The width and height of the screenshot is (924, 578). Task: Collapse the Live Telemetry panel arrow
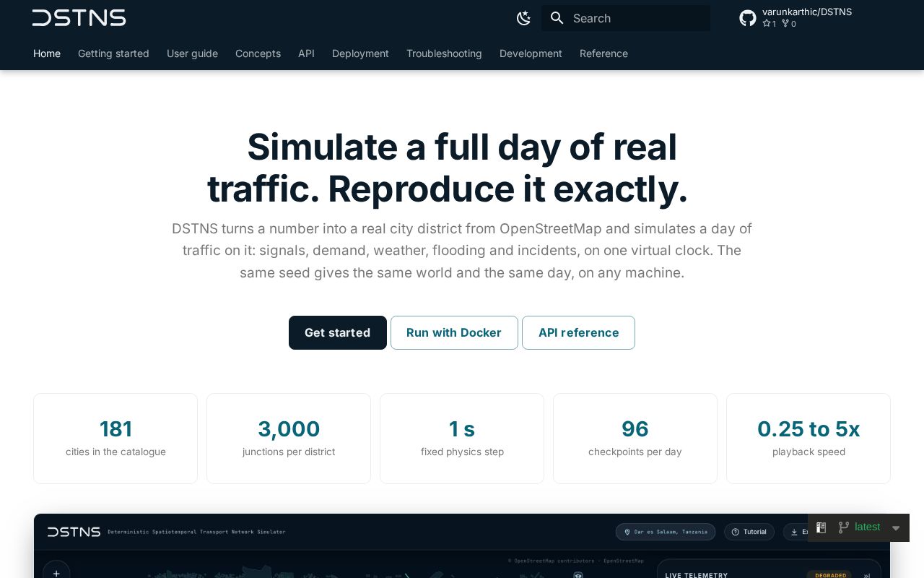coord(867,575)
